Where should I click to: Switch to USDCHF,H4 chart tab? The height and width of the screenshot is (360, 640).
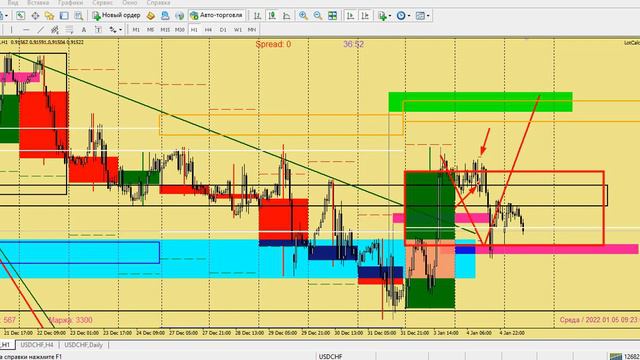point(37,345)
